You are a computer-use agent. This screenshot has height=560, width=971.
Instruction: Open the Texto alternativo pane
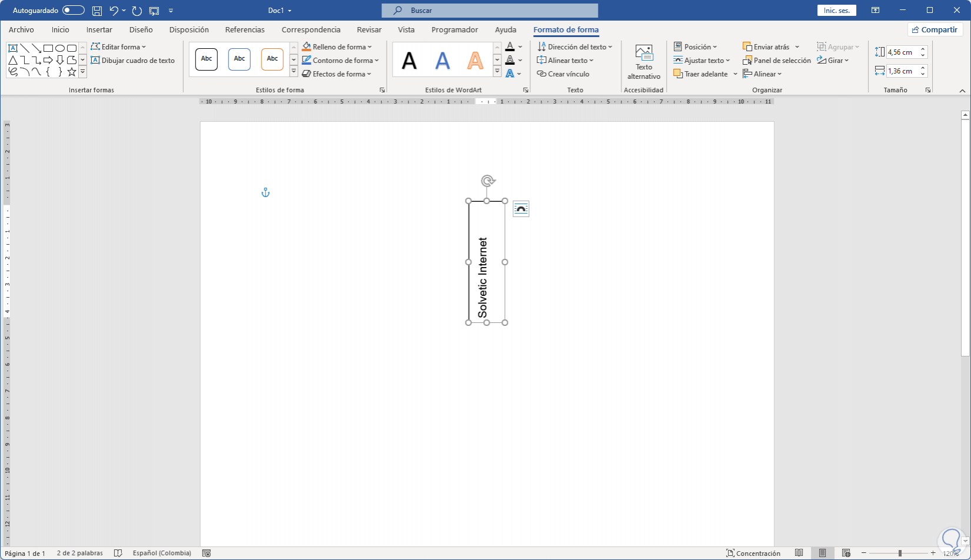(x=644, y=62)
